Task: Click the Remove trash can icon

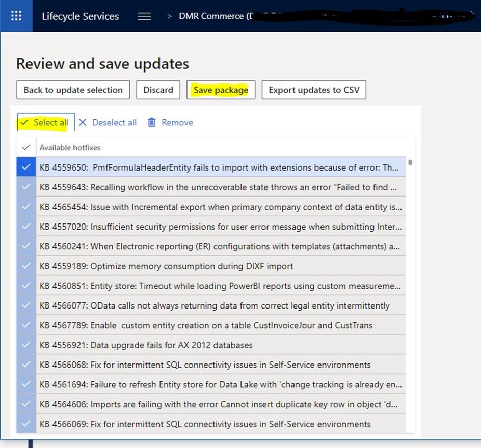Action: tap(151, 122)
